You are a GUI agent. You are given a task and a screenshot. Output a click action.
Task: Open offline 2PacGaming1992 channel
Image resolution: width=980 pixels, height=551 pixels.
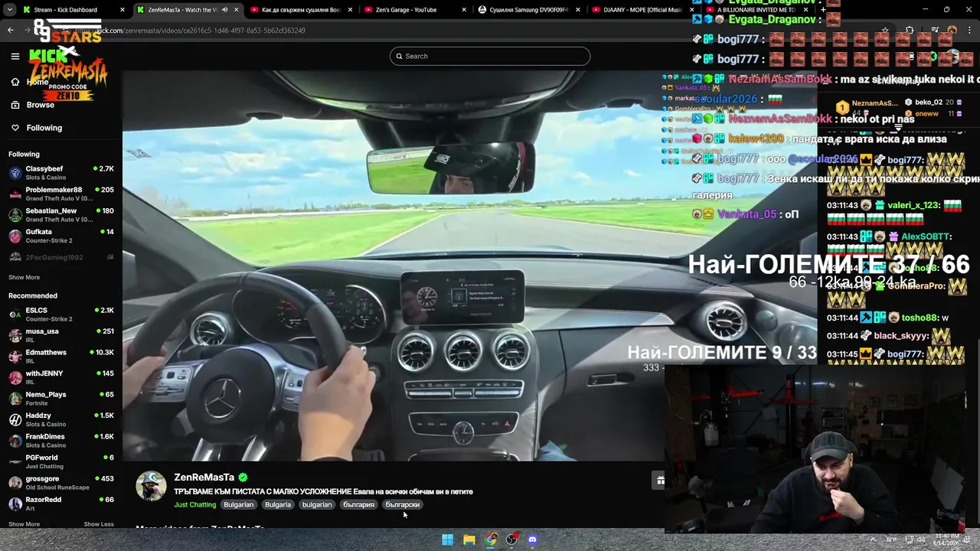click(x=61, y=257)
